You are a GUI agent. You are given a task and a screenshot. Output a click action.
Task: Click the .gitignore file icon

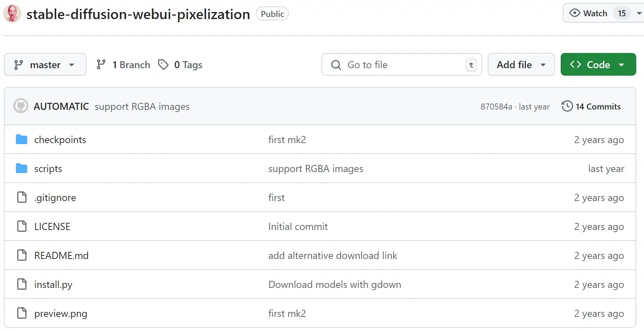(x=22, y=197)
